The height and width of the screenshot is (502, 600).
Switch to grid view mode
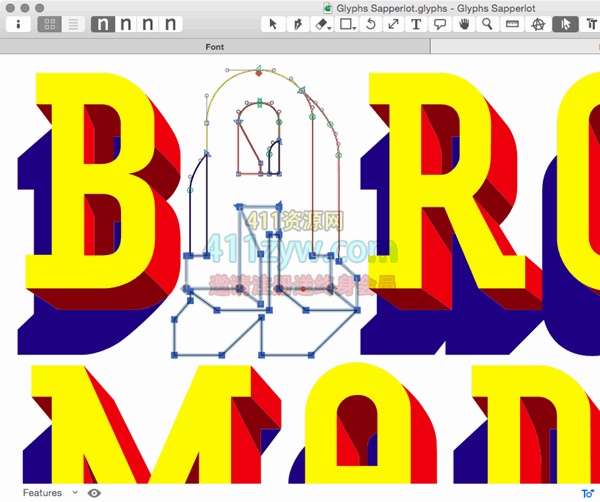(x=49, y=24)
